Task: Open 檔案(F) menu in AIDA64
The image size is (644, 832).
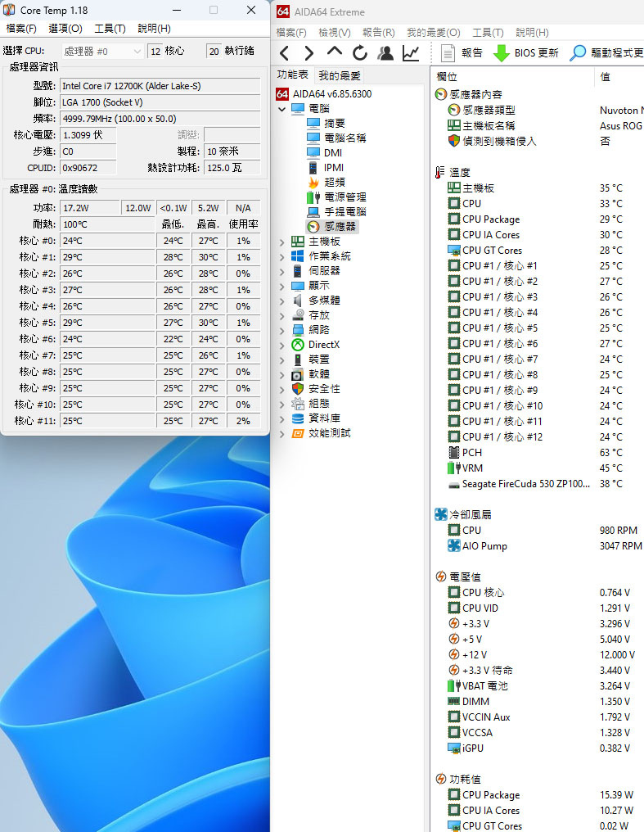Action: pyautogui.click(x=291, y=33)
